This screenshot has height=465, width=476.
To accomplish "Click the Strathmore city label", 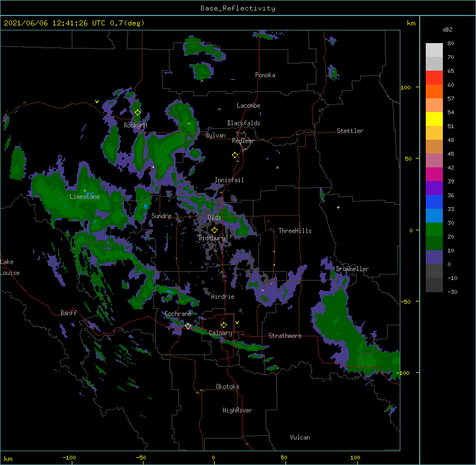I will pos(285,336).
